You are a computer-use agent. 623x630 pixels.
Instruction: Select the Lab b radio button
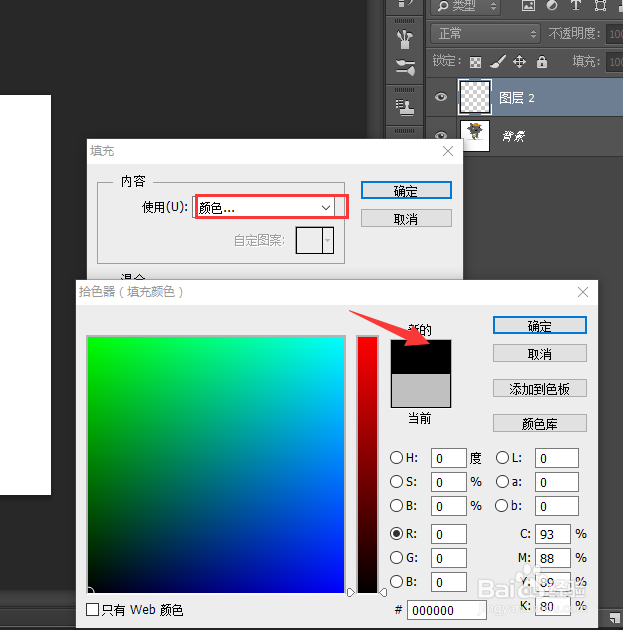(x=502, y=505)
